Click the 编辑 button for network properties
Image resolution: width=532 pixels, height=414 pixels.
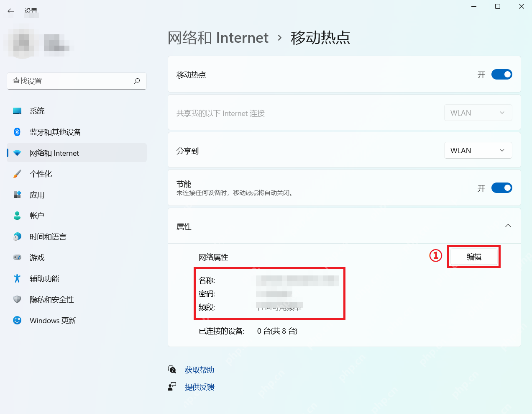(x=474, y=257)
